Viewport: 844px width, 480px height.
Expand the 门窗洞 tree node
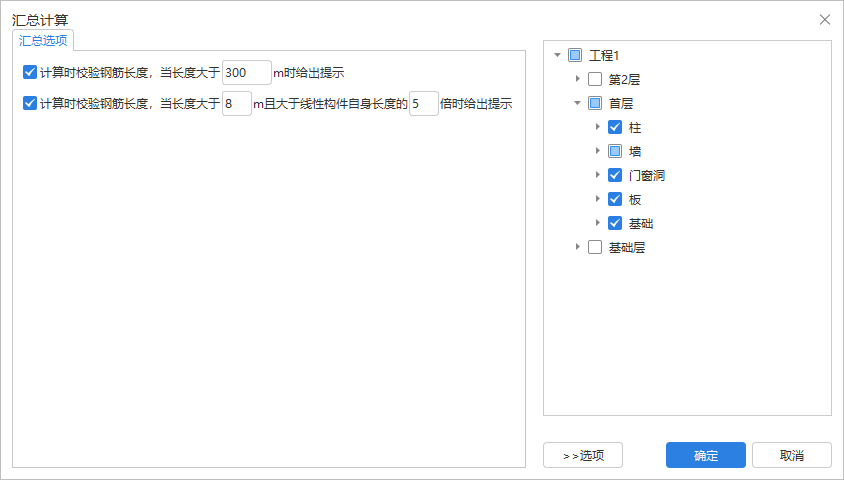point(597,174)
